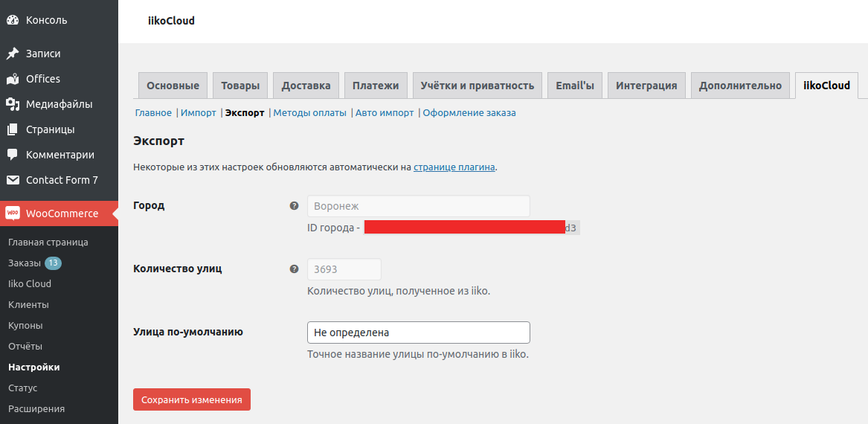
Task: Open Offices in the sidebar
Action: pos(59,79)
